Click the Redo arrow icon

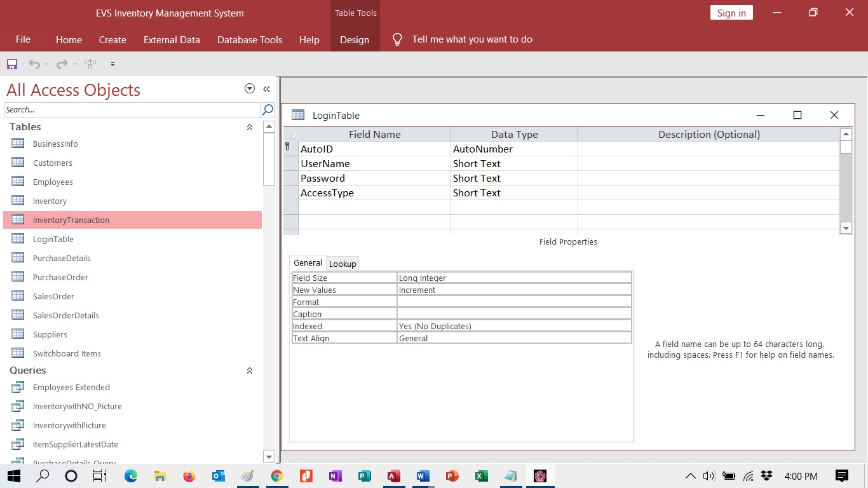tap(62, 64)
